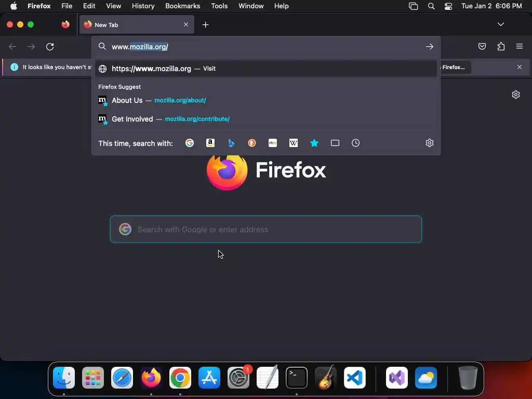
Task: Click the date and time in the menu bar
Action: pyautogui.click(x=491, y=6)
